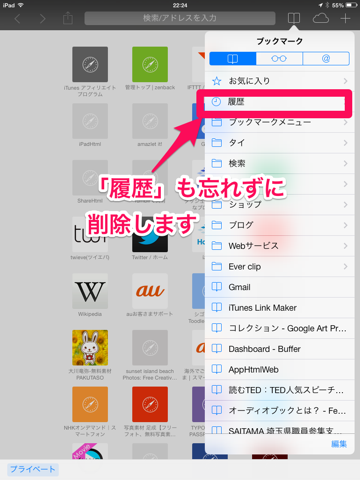Toggle the bookmarks book icon in toolbar
The height and width of the screenshot is (480, 360).
(294, 18)
